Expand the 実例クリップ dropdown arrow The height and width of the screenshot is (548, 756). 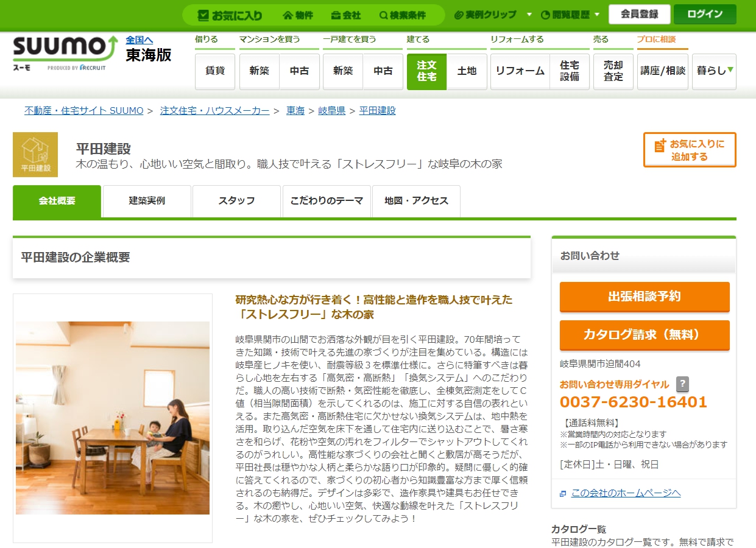click(529, 15)
